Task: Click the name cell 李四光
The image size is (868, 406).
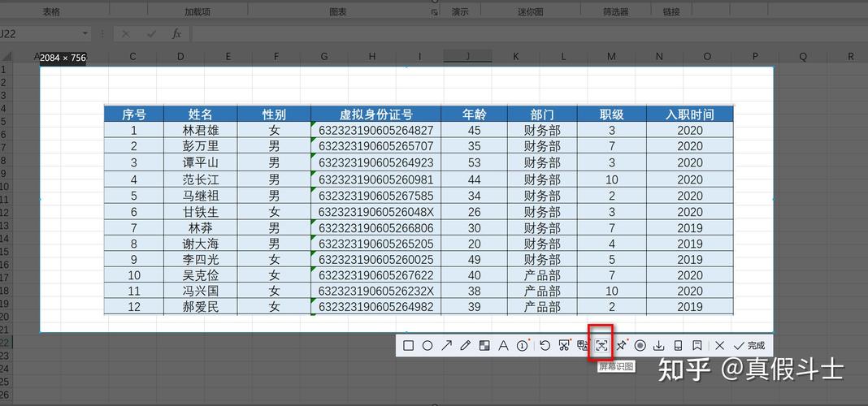Action: [201, 259]
